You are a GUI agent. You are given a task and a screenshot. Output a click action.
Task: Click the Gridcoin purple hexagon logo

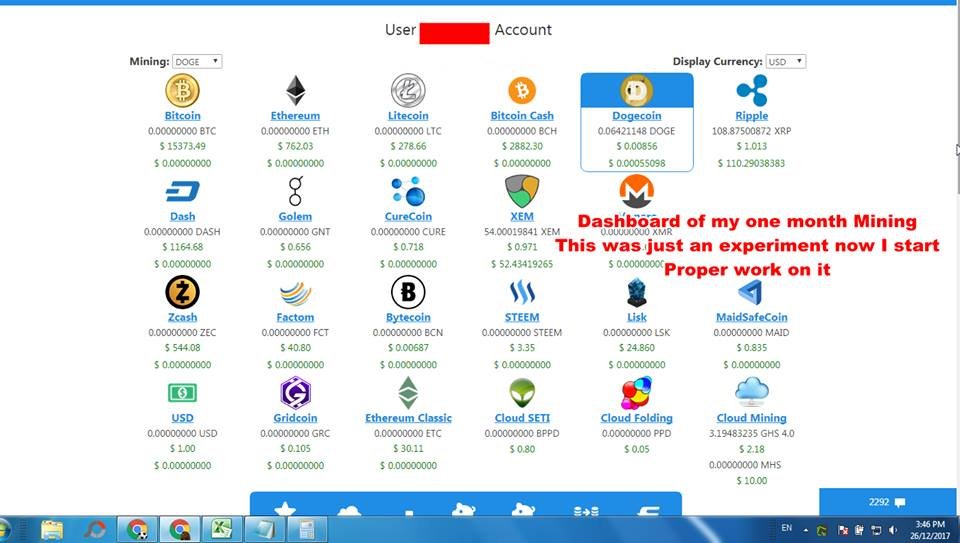[x=295, y=392]
